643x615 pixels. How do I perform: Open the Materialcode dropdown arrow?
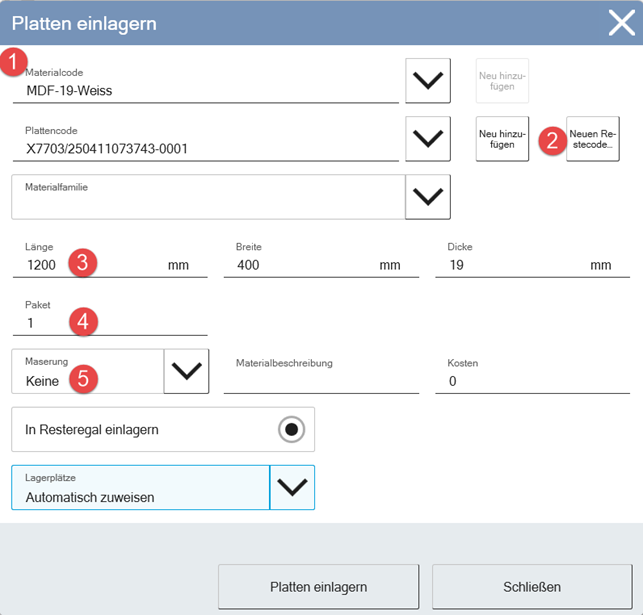click(428, 80)
